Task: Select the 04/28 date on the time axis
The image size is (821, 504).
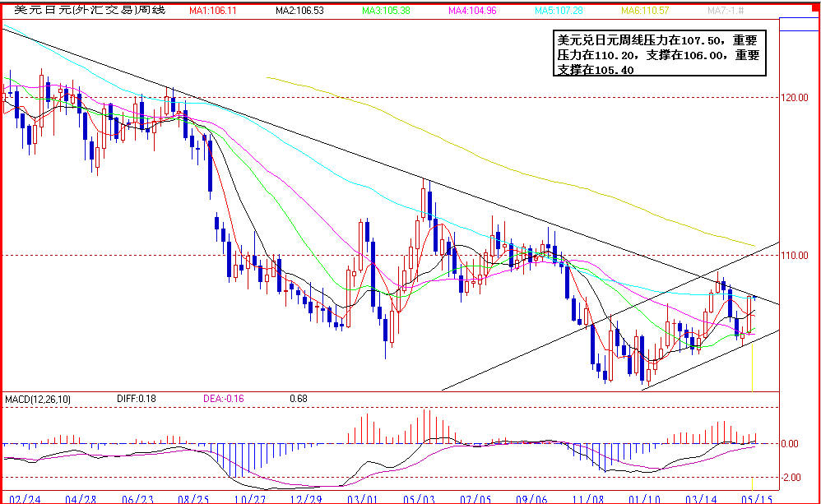Action: pyautogui.click(x=81, y=498)
